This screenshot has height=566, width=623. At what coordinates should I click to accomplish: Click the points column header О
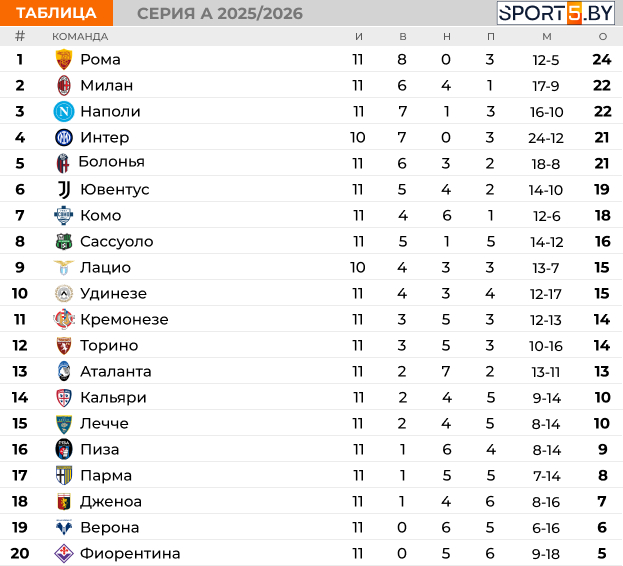pos(602,36)
